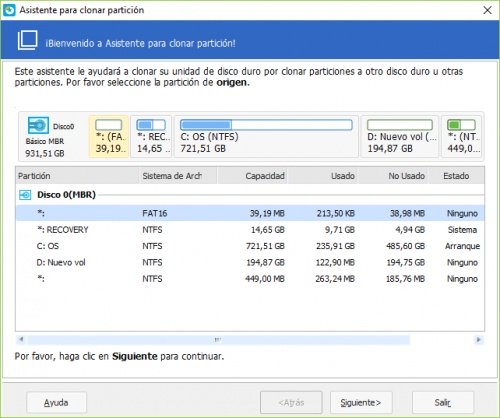
Task: Click the Salir exit button
Action: click(443, 402)
